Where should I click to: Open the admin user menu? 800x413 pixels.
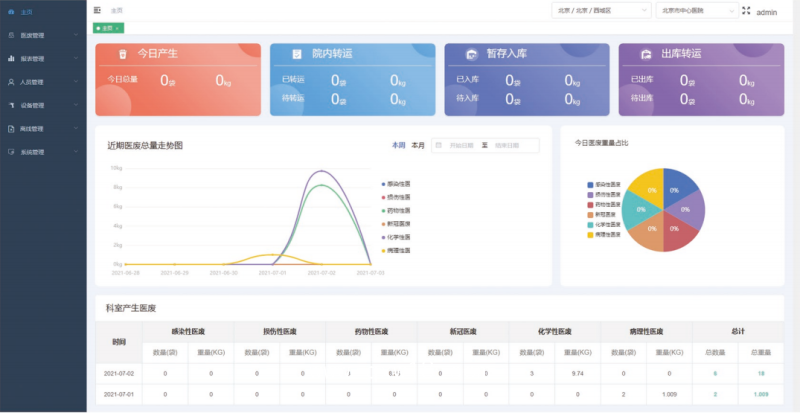coord(767,12)
